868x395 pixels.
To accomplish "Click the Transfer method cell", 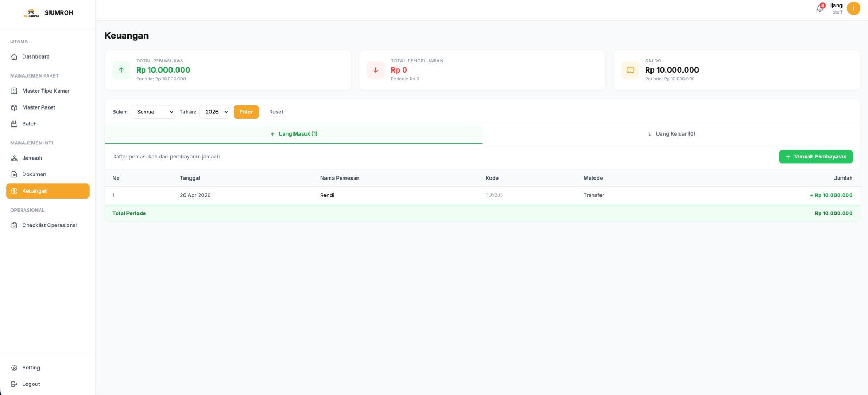I will [x=594, y=195].
